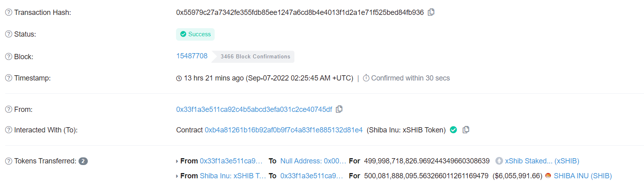Click the help icon next to Status

[8, 34]
